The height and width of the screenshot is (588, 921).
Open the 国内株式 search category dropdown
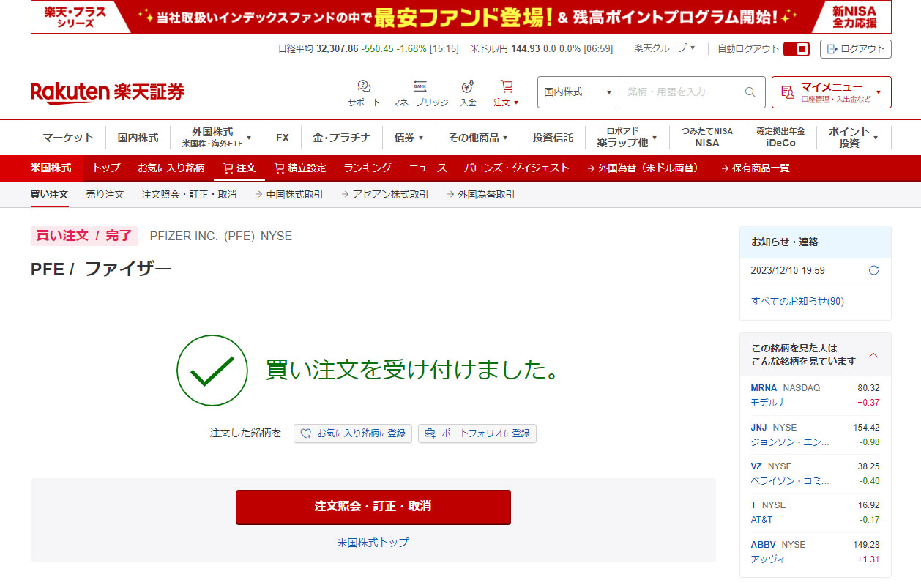[578, 92]
